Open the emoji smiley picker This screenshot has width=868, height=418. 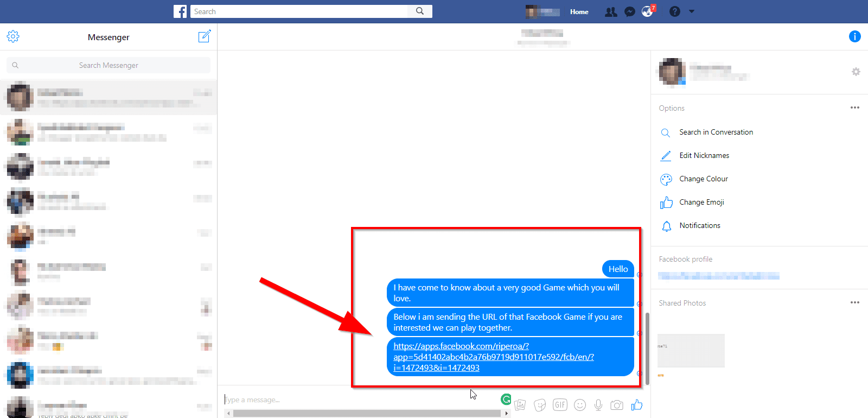click(580, 405)
